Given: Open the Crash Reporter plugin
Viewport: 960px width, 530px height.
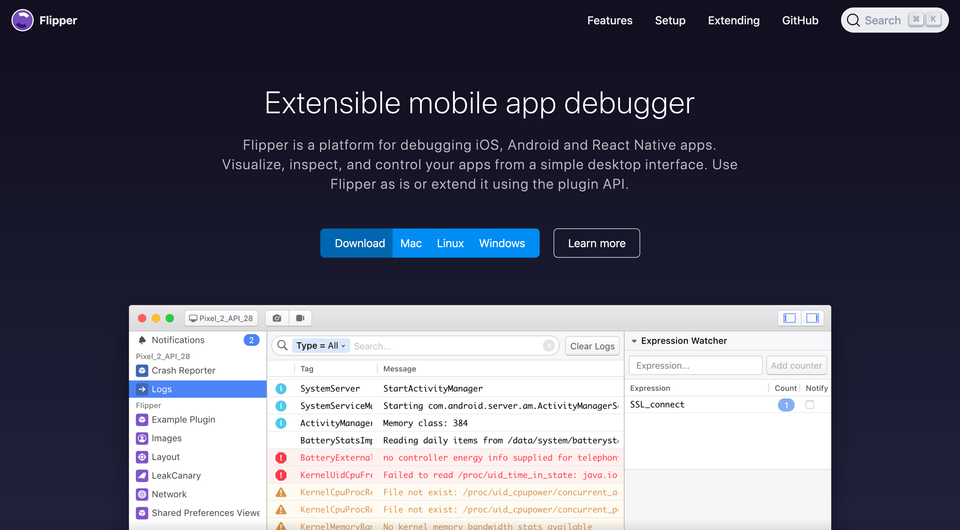Looking at the screenshot, I should coord(198,370).
